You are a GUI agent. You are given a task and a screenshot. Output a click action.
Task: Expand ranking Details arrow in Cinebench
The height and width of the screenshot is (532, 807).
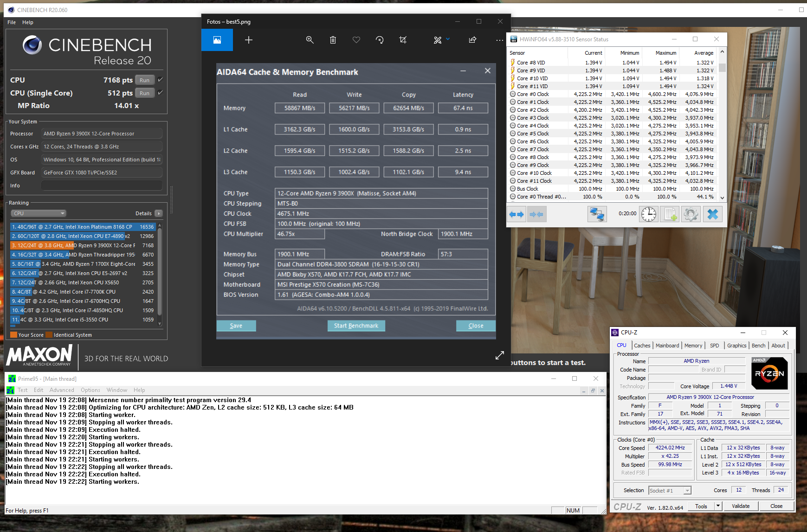(x=159, y=213)
